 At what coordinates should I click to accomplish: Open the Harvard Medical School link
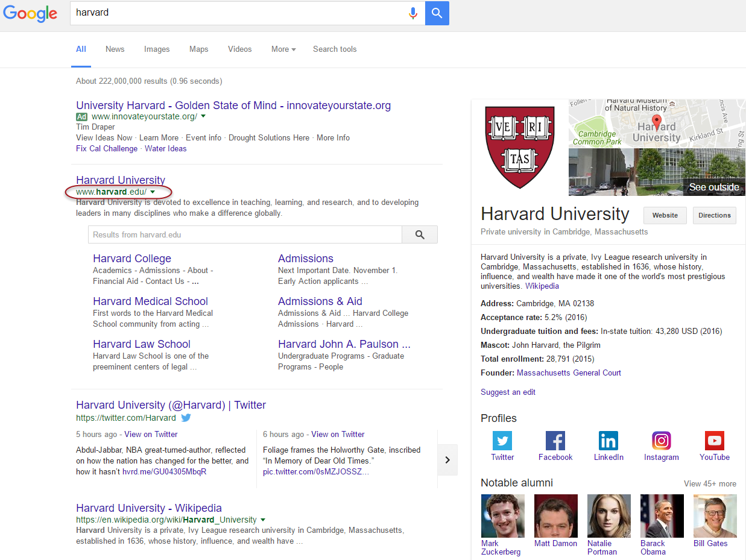click(150, 301)
